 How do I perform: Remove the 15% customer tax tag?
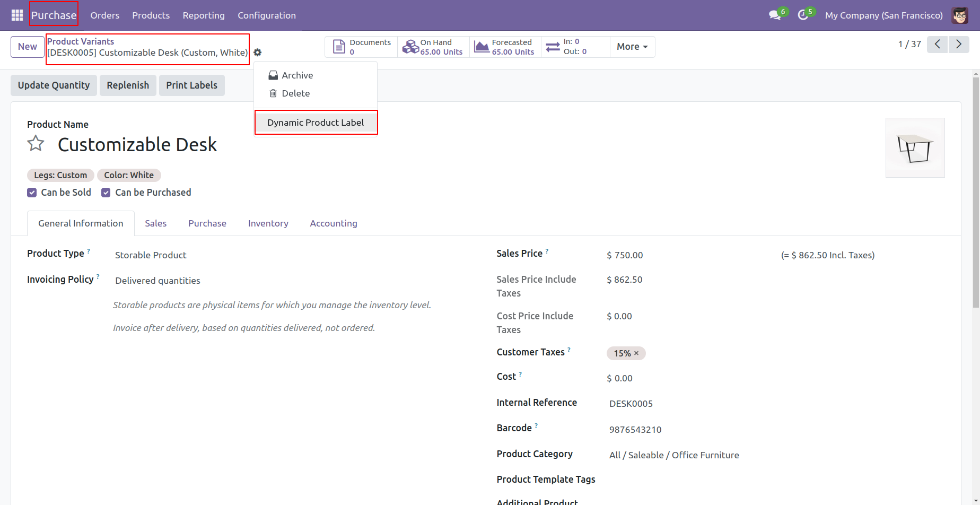pos(636,353)
